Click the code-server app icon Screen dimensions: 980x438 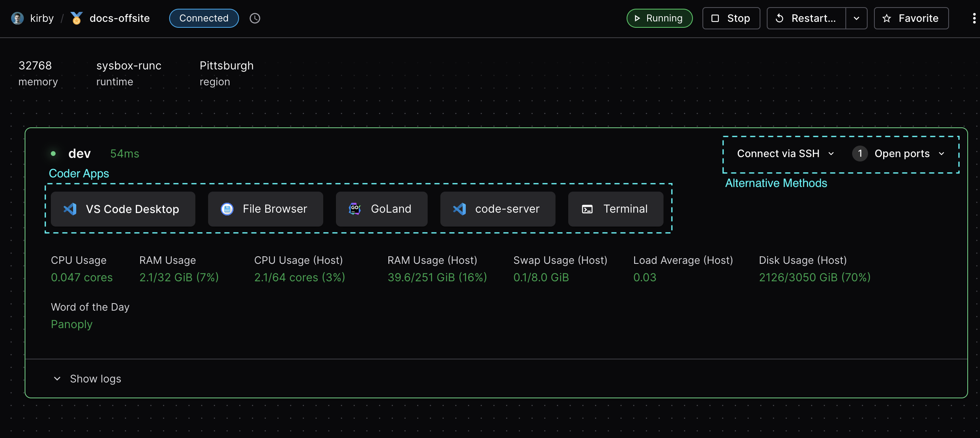click(x=459, y=209)
